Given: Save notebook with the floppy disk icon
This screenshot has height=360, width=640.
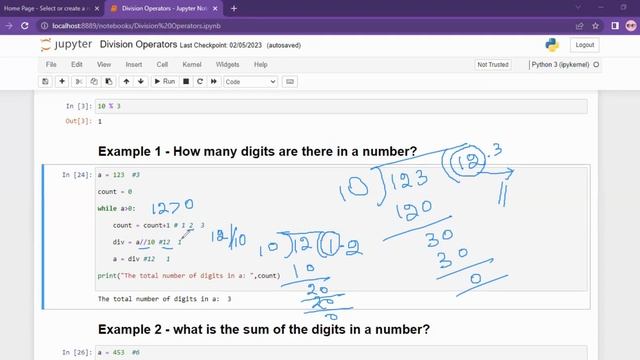Looking at the screenshot, I should pyautogui.click(x=45, y=82).
